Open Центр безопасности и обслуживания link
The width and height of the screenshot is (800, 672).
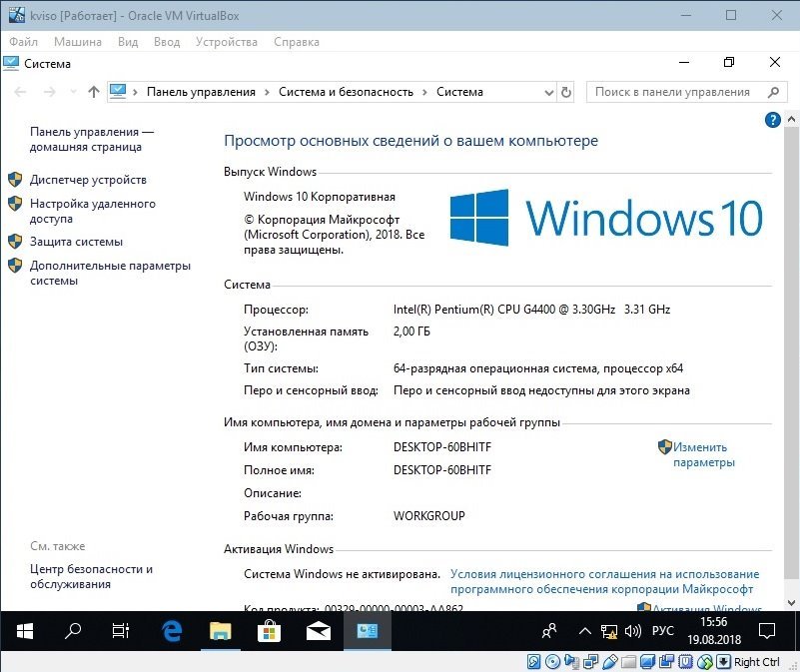coord(91,576)
